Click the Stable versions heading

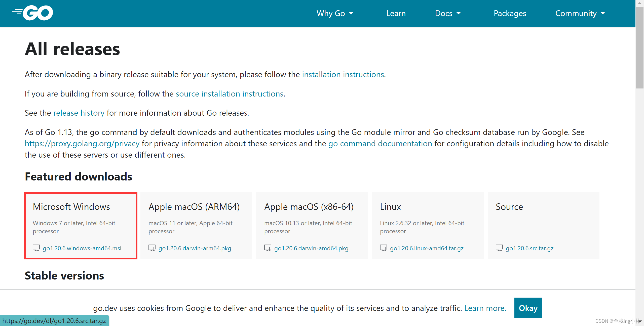point(64,276)
